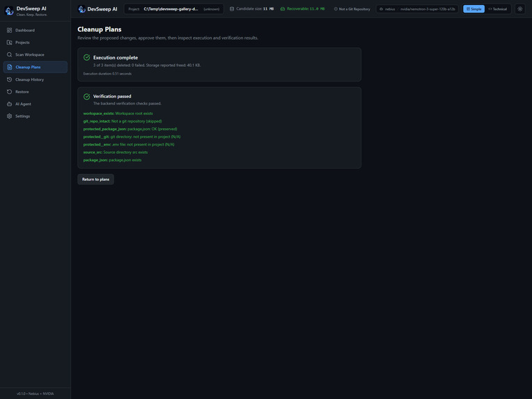Open AI Agent page label

(23, 104)
